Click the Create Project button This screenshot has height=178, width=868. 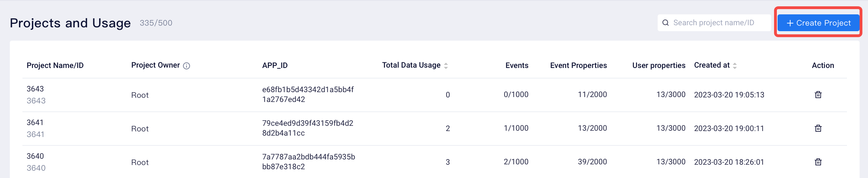818,23
